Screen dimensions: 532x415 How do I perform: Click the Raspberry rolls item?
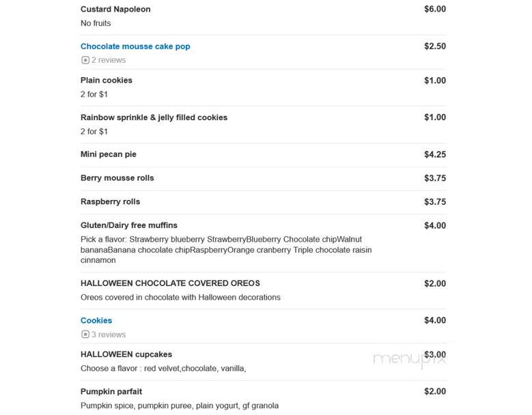(110, 202)
